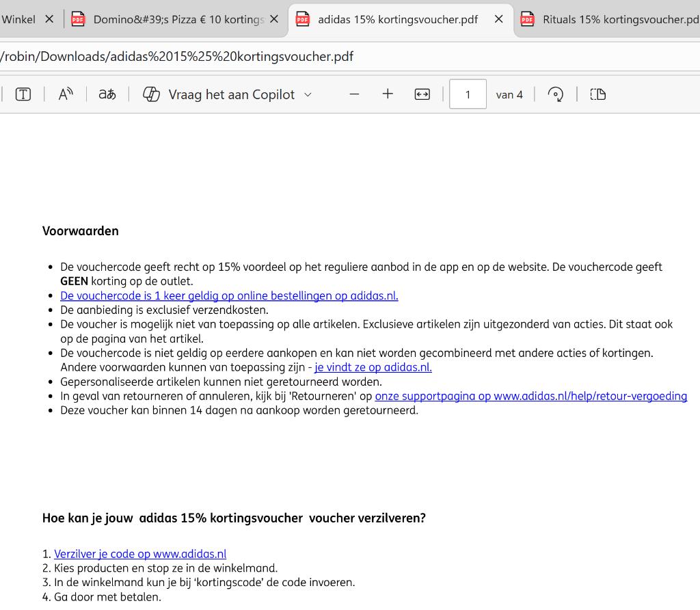Close the Domino's Pizza tab
Viewport: 700px width, 610px height.
pos(274,19)
